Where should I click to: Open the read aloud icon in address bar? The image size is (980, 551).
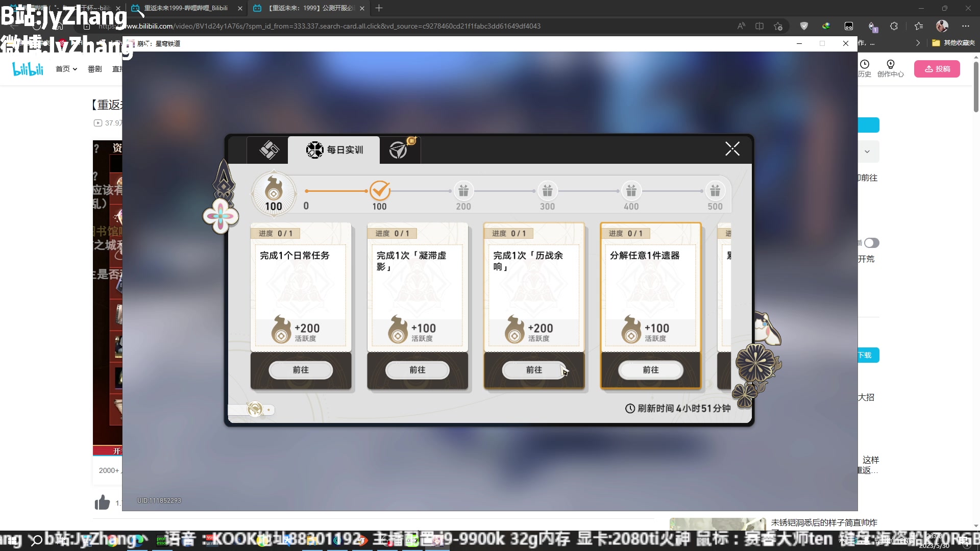point(741,26)
